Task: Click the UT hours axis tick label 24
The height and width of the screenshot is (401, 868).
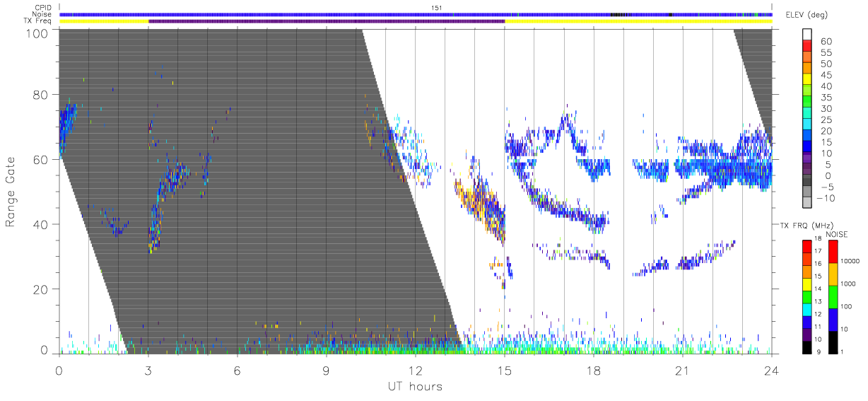Action: coord(771,370)
